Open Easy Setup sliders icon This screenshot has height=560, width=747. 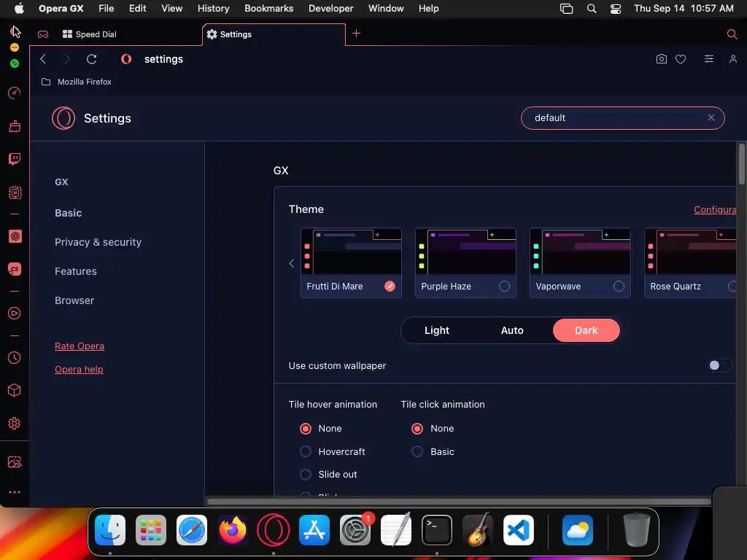tap(709, 58)
